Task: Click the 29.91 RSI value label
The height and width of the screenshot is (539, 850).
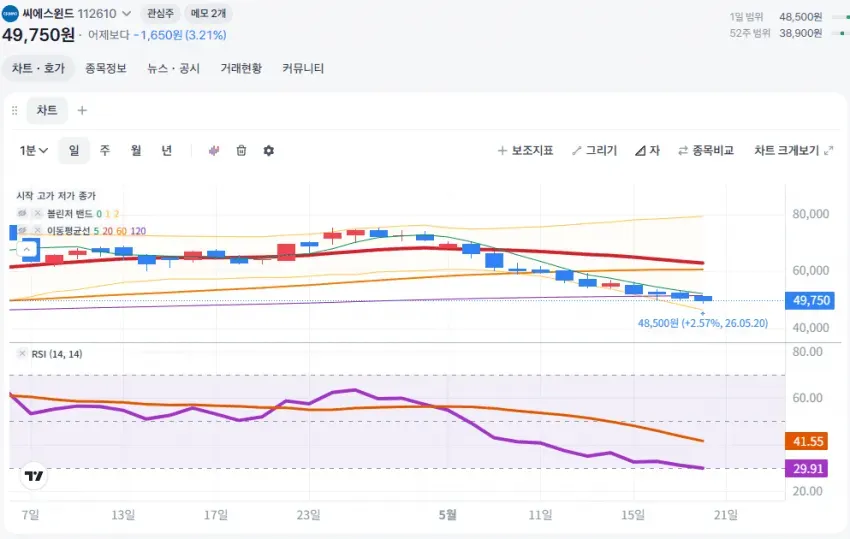Action: click(x=807, y=469)
